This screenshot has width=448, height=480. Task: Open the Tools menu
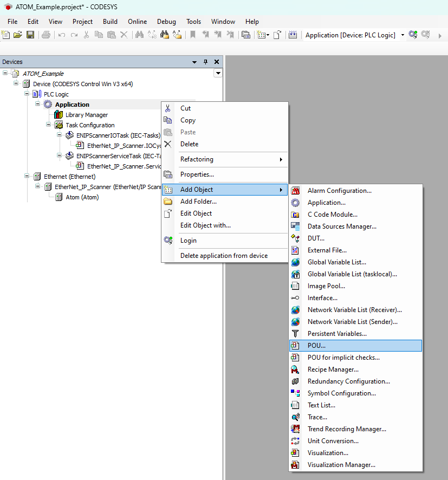[193, 22]
